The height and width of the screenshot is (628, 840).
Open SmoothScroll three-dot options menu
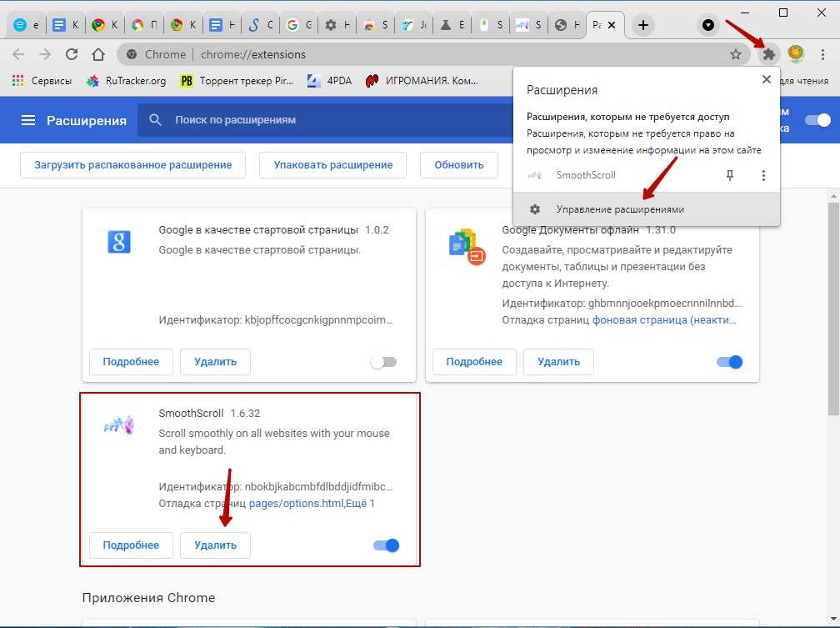pyautogui.click(x=763, y=176)
